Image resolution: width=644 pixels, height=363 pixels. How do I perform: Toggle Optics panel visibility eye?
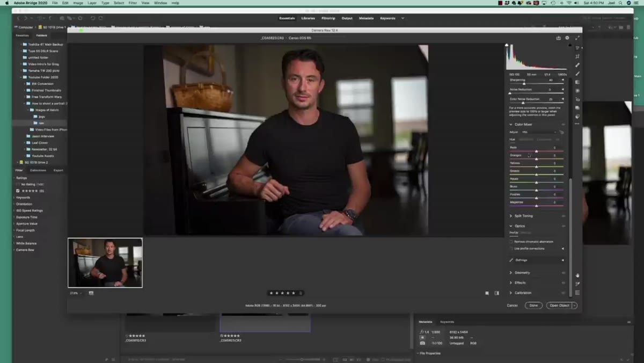[563, 226]
